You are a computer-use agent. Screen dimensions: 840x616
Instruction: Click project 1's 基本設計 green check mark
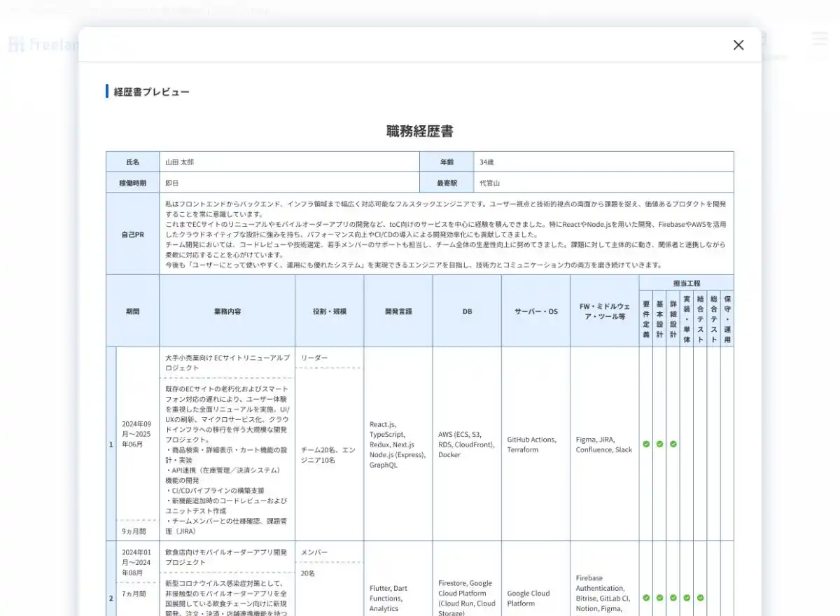659,444
